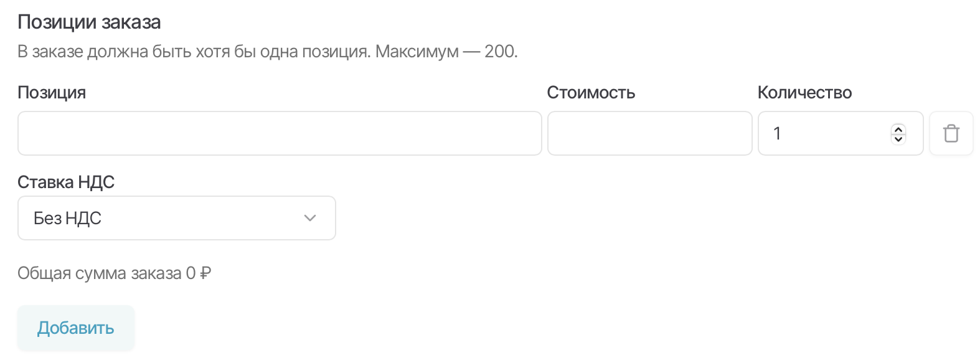The image size is (980, 360).
Task: Focus the Позиция text field
Action: click(x=280, y=133)
